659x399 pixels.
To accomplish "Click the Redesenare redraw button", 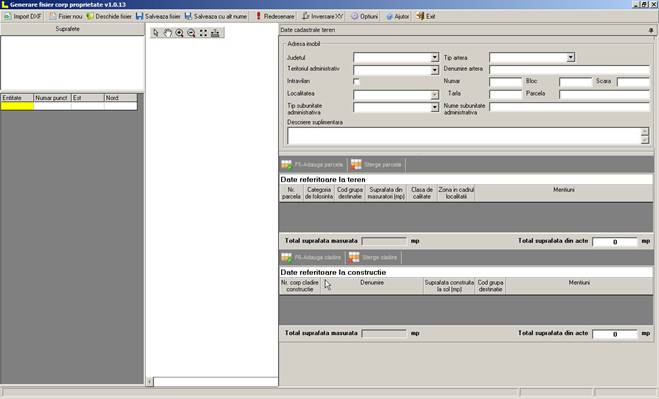I will [275, 16].
